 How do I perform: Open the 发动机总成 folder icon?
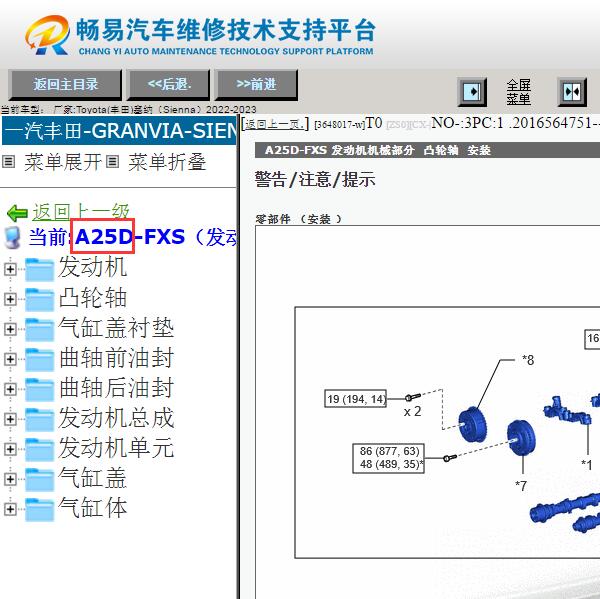pos(39,419)
